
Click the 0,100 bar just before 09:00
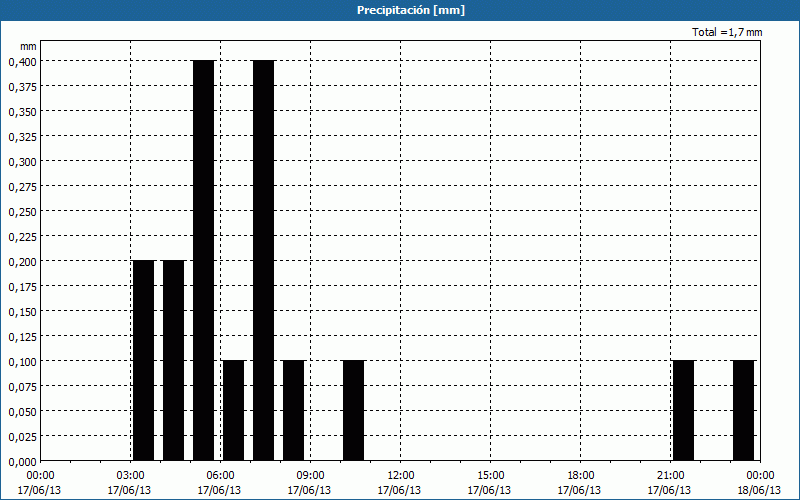pyautogui.click(x=293, y=411)
